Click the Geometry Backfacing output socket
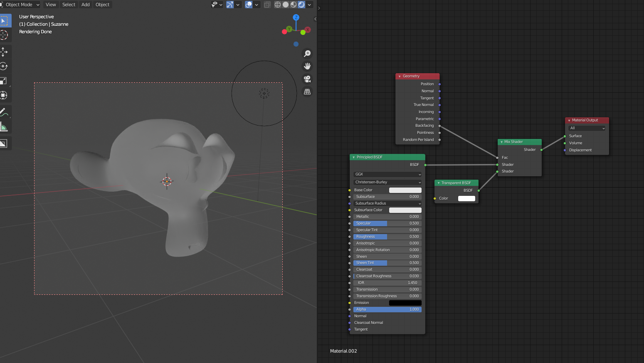This screenshot has width=644, height=363. pos(439,126)
